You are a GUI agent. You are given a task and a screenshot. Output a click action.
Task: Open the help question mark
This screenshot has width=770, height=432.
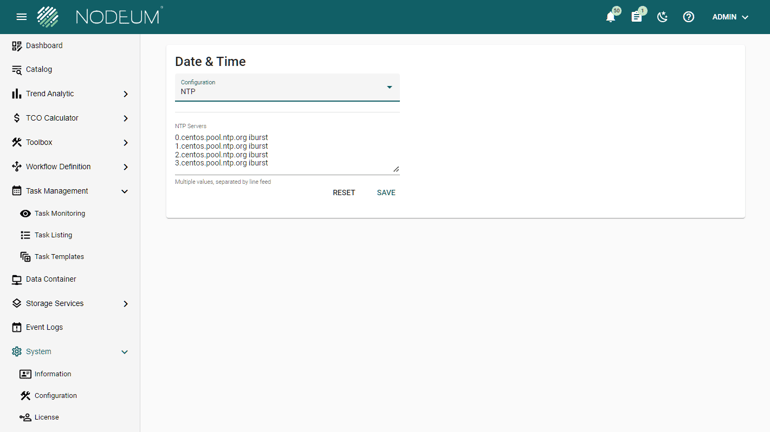688,17
